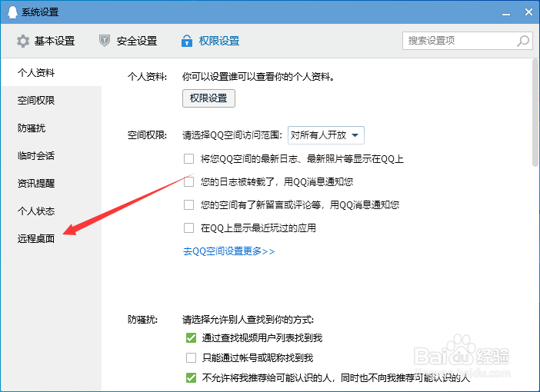This screenshot has height=392, width=540.
Task: Uncheck 通过查找视频用户列表找到我
Action: 191,338
